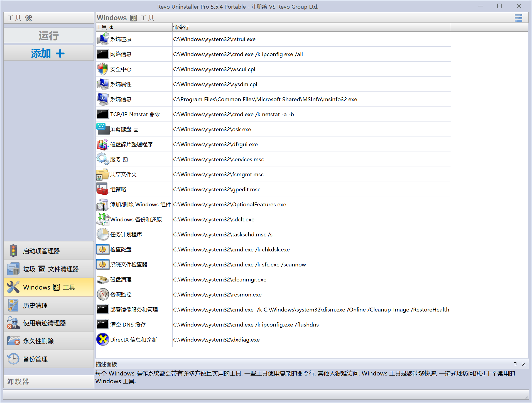Viewport: 532px width, 403px height.
Task: Select the OptionalFeatures.exe command cell
Action: coord(312,204)
